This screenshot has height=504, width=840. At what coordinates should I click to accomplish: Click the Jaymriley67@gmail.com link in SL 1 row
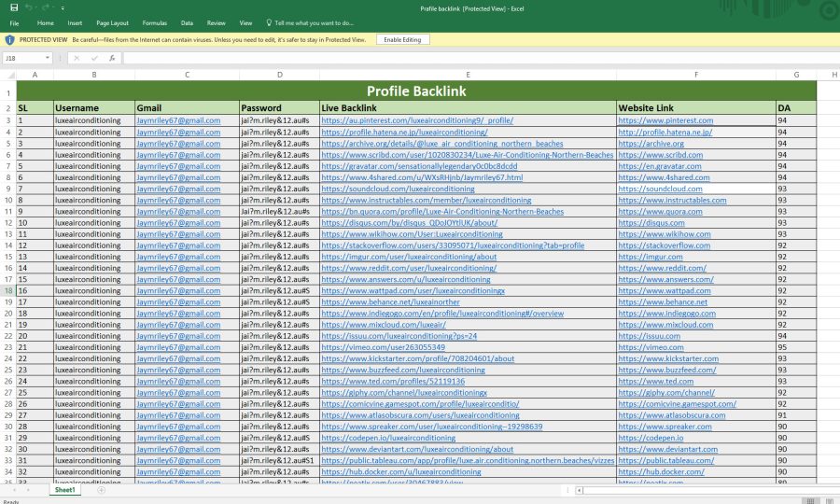point(178,120)
